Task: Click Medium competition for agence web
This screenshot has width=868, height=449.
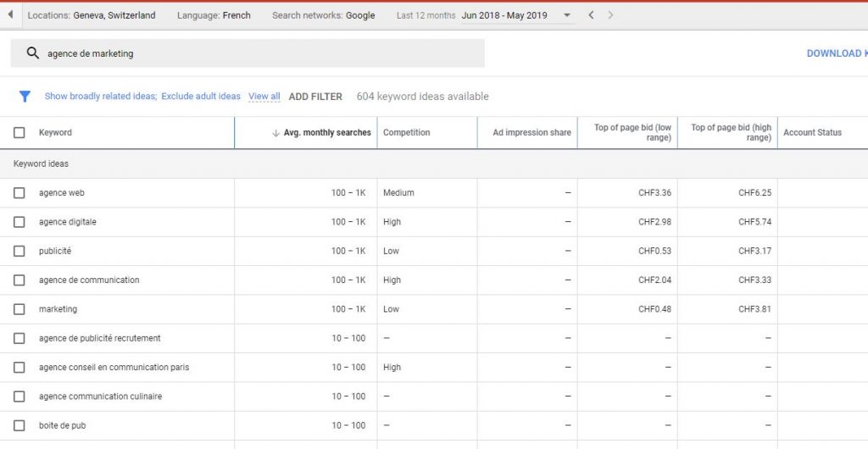Action: pos(398,193)
